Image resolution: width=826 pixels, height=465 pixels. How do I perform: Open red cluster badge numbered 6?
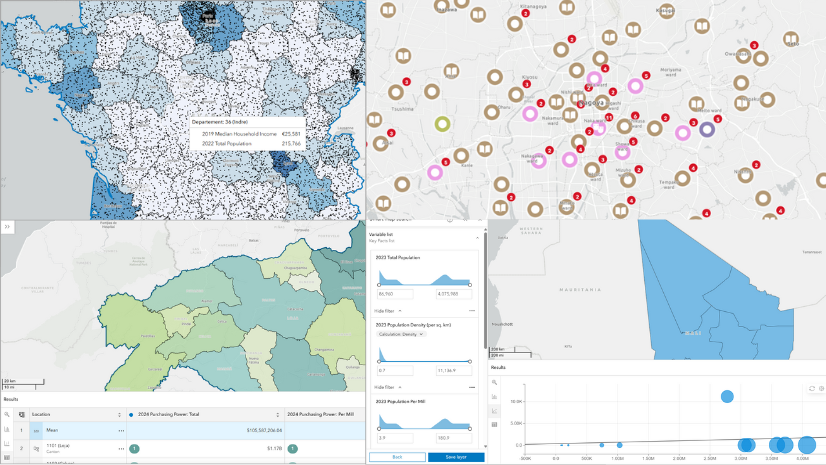(x=635, y=116)
